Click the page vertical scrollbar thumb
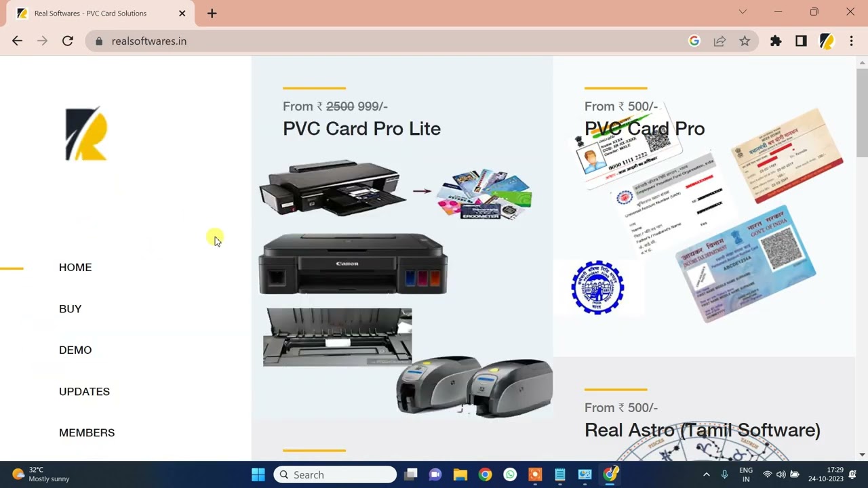Viewport: 868px width, 488px height. 862,112
